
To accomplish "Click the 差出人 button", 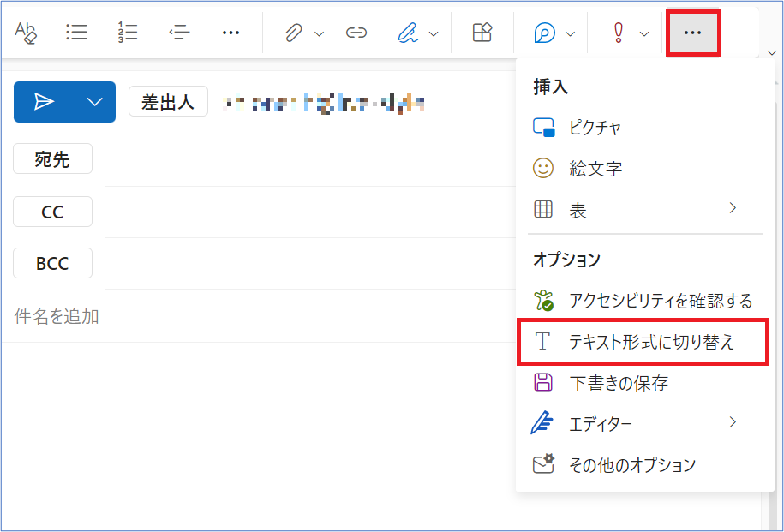I will 168,101.
